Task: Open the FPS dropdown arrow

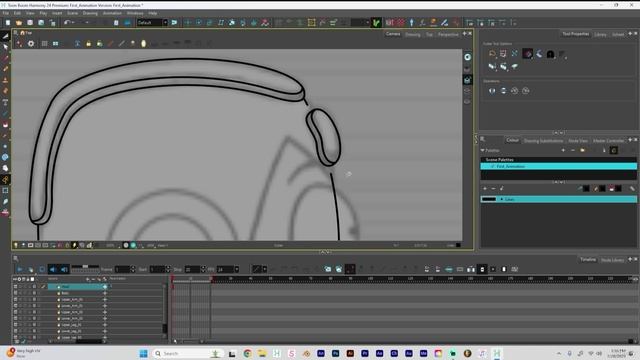Action: pyautogui.click(x=236, y=269)
